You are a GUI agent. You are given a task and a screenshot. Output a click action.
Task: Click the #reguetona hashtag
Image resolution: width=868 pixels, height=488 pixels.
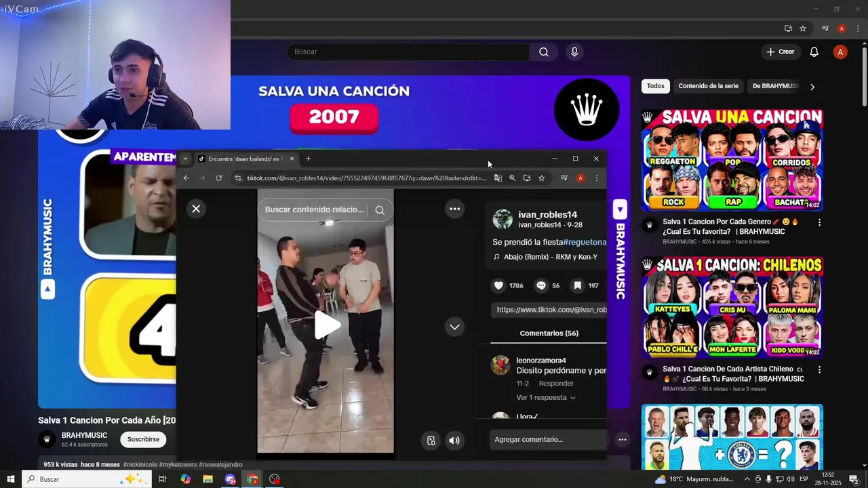point(585,242)
